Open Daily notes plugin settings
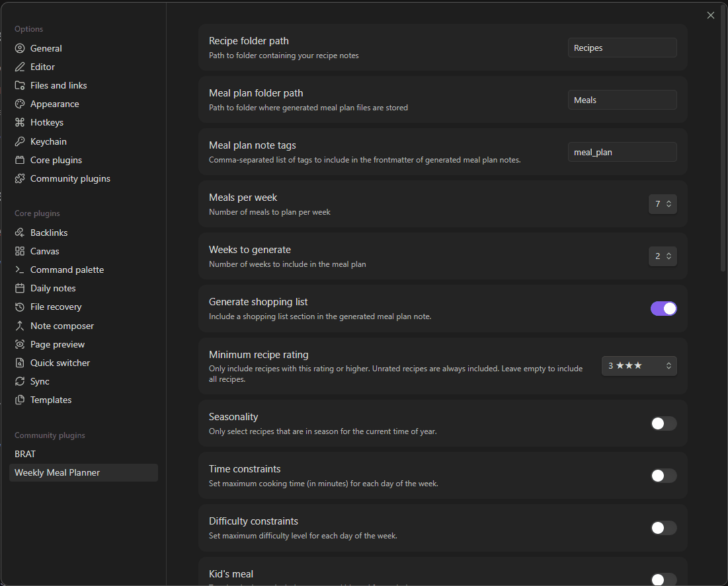 pos(83,288)
